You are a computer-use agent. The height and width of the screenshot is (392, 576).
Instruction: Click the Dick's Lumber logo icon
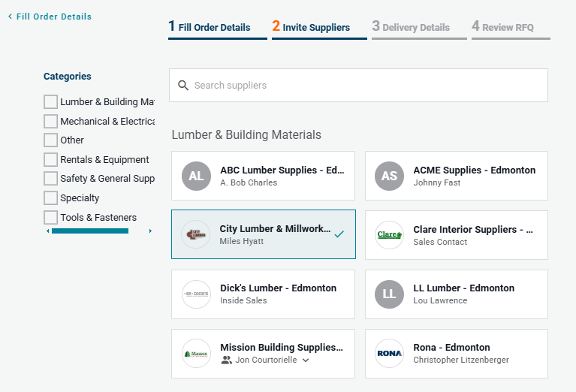196,294
